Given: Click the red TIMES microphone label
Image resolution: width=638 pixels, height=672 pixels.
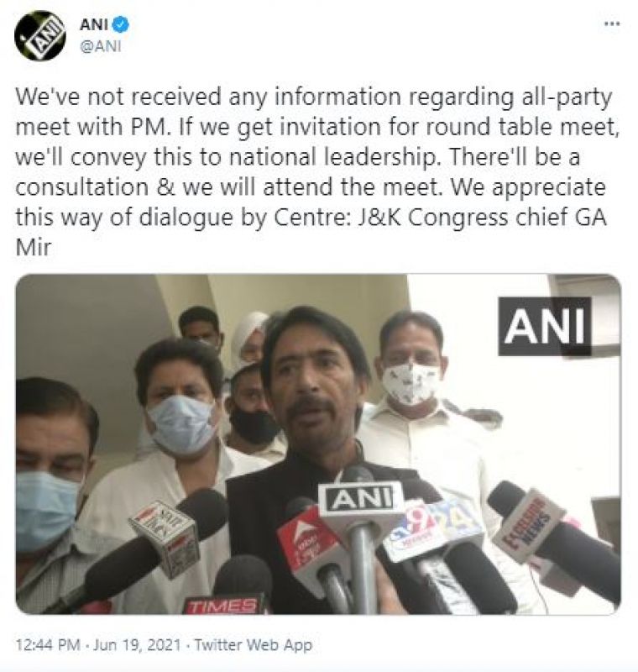Looking at the screenshot, I should point(223,606).
